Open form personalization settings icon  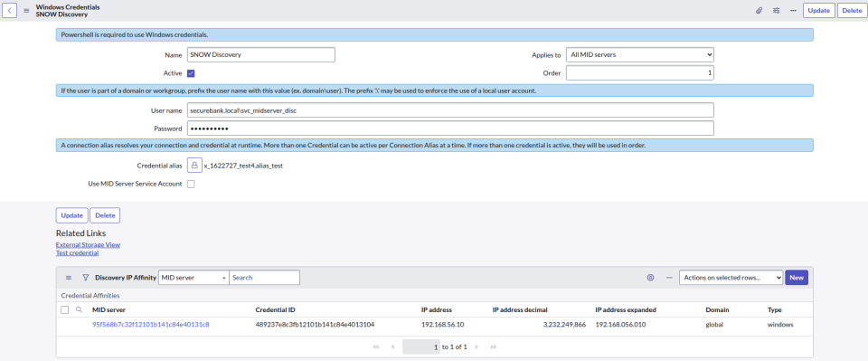tap(776, 11)
